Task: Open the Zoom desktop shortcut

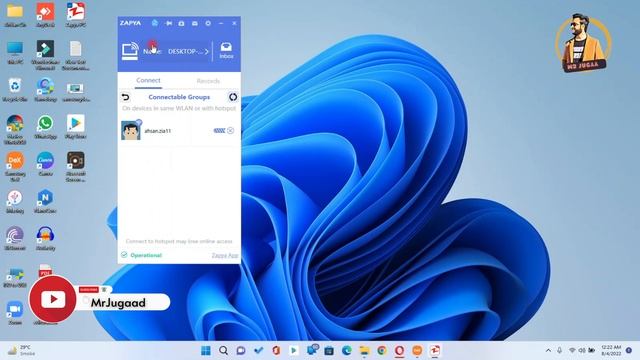Action: pos(15,313)
